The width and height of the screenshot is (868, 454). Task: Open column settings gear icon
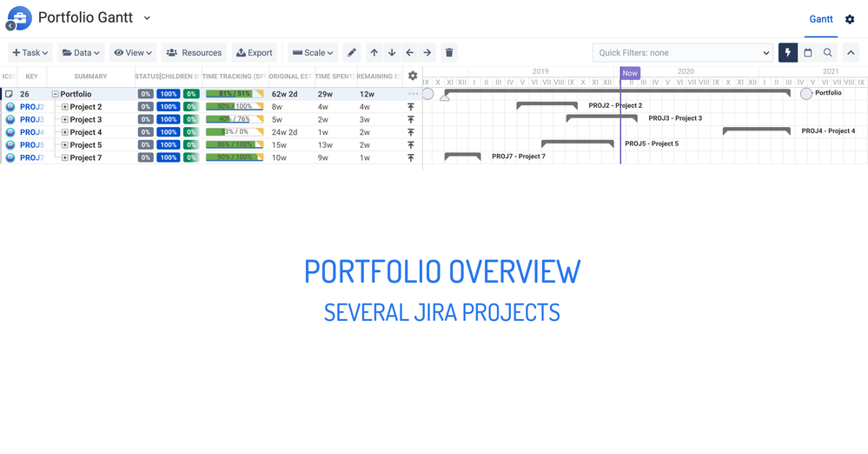click(413, 76)
